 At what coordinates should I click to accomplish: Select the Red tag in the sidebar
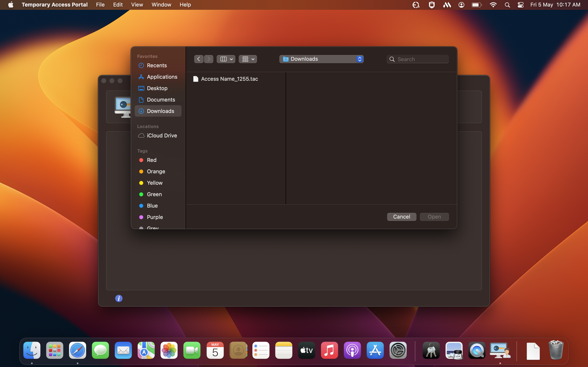[x=152, y=160]
